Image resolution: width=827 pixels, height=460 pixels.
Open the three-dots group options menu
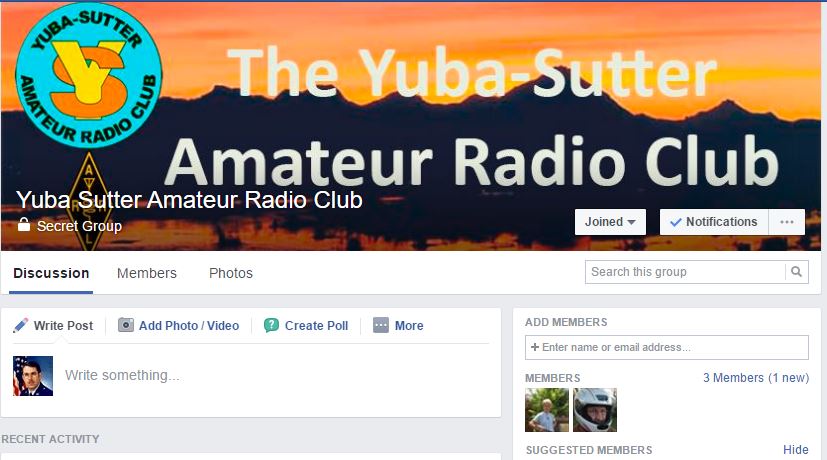point(787,222)
